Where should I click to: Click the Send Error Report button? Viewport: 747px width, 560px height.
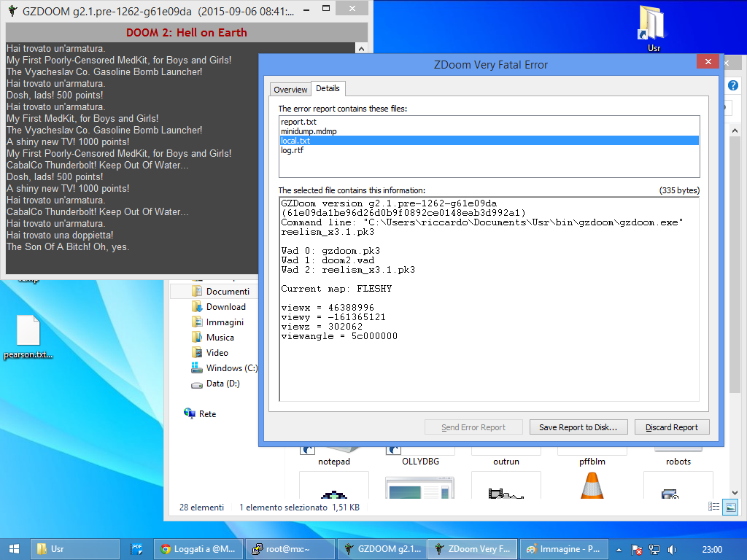coord(473,427)
